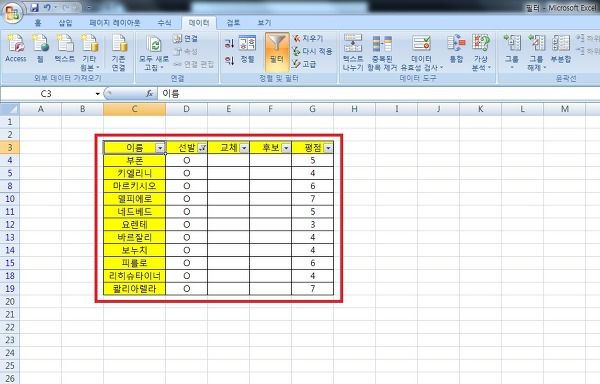Select the cell containing 마르키시오

pos(134,186)
